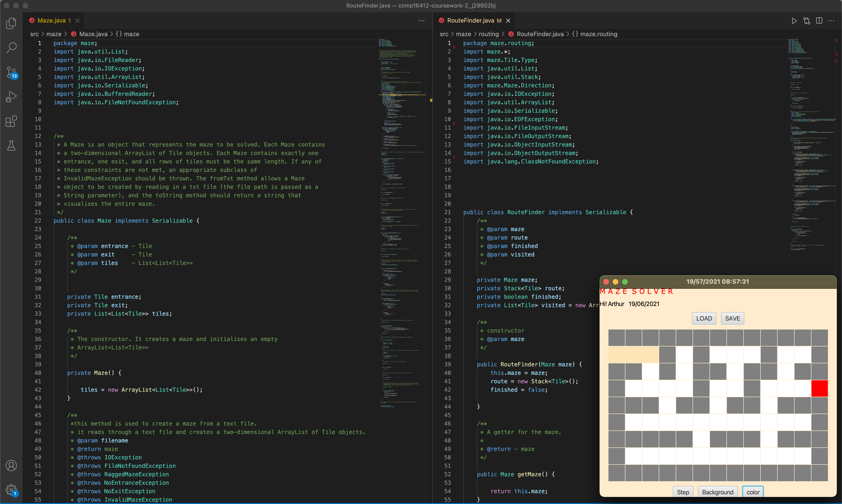842x504 pixels.
Task: Open the Accounts menu icon
Action: [x=11, y=466]
